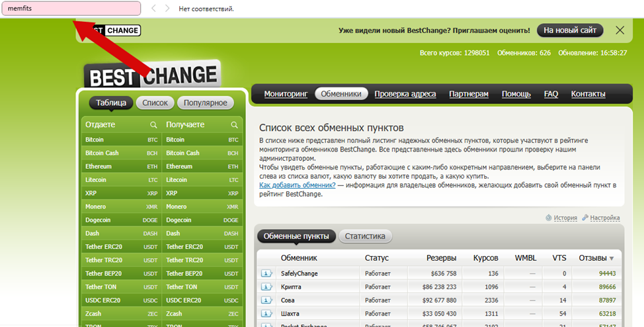Open info icon for SafelyChange
644x327 pixels.
(x=266, y=273)
